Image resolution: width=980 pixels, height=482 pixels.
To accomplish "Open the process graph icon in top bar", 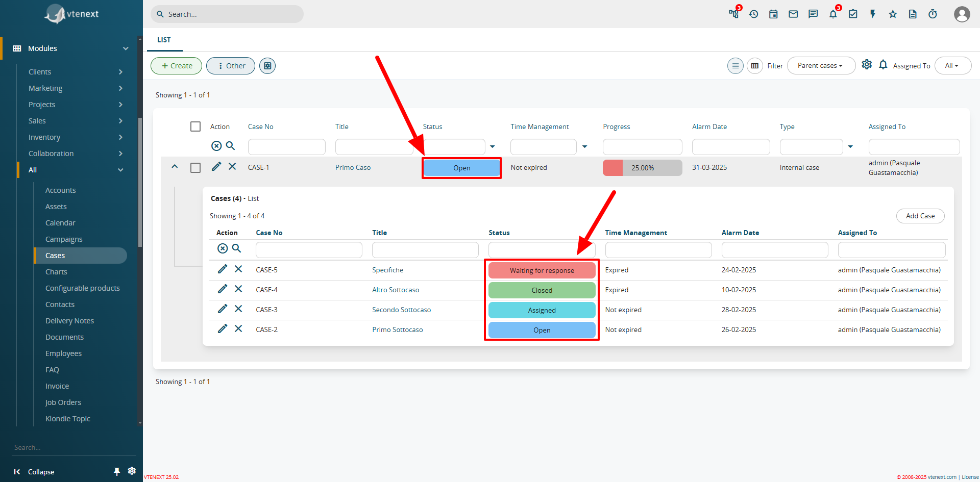I will [734, 14].
